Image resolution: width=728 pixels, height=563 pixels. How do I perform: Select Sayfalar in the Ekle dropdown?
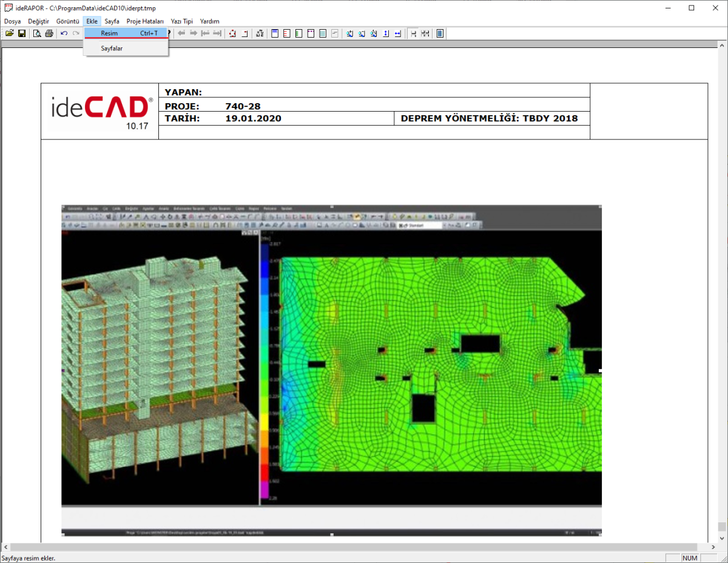tap(112, 48)
